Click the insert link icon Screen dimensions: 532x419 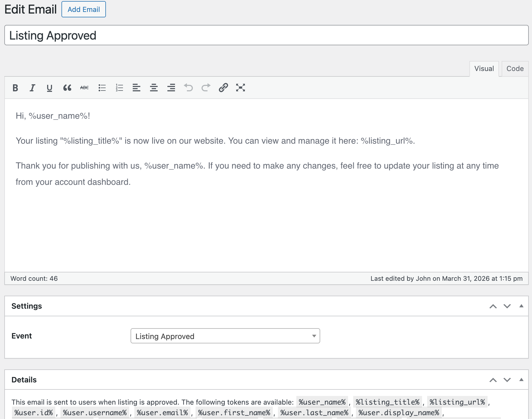tap(223, 88)
